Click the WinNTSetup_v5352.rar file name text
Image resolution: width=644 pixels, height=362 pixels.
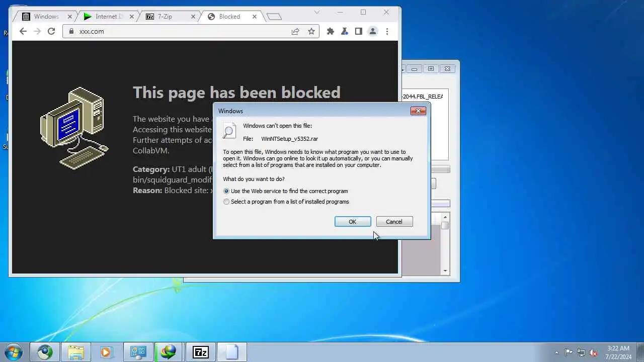coord(289,139)
